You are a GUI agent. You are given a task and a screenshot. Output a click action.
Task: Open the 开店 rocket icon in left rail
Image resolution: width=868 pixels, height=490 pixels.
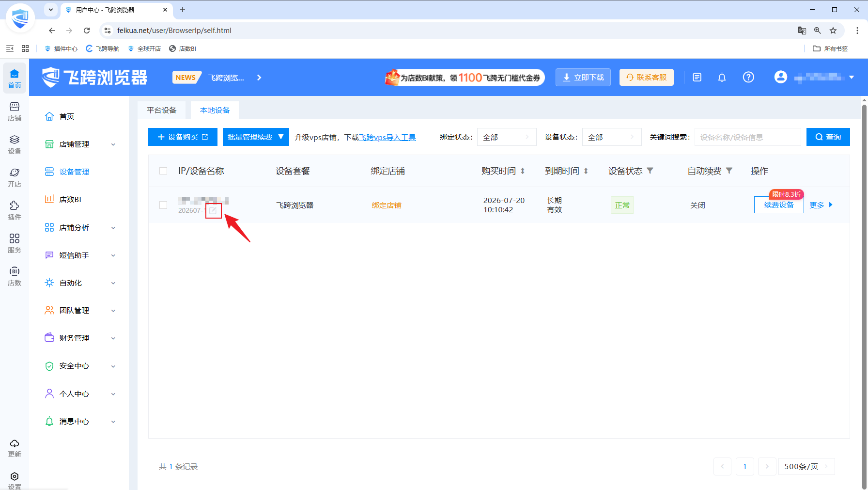coord(15,177)
